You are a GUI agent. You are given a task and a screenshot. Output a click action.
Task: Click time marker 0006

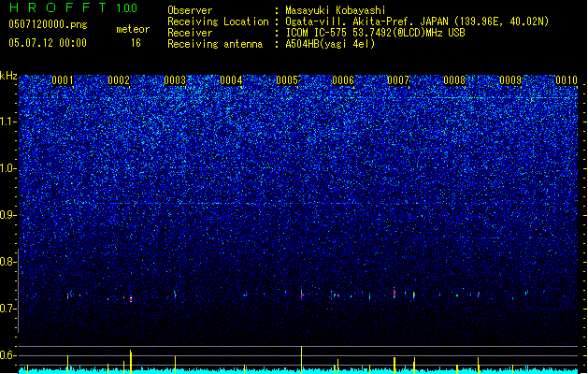343,80
